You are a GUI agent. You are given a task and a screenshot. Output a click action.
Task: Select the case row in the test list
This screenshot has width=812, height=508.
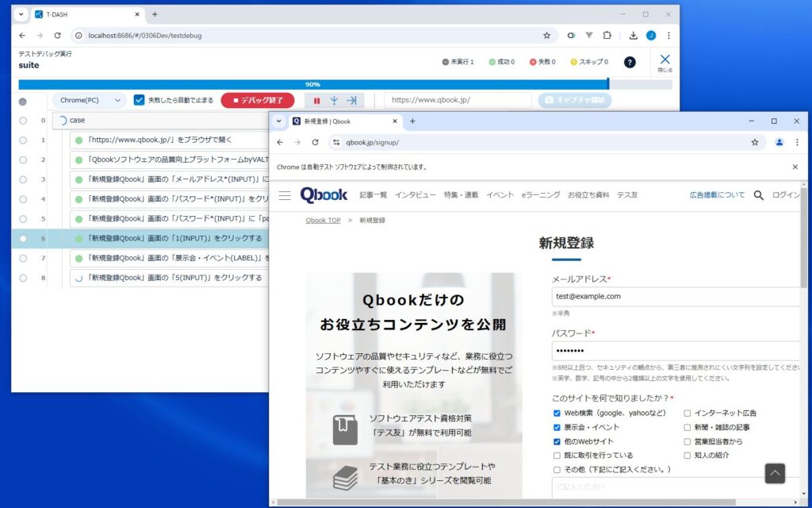click(160, 121)
